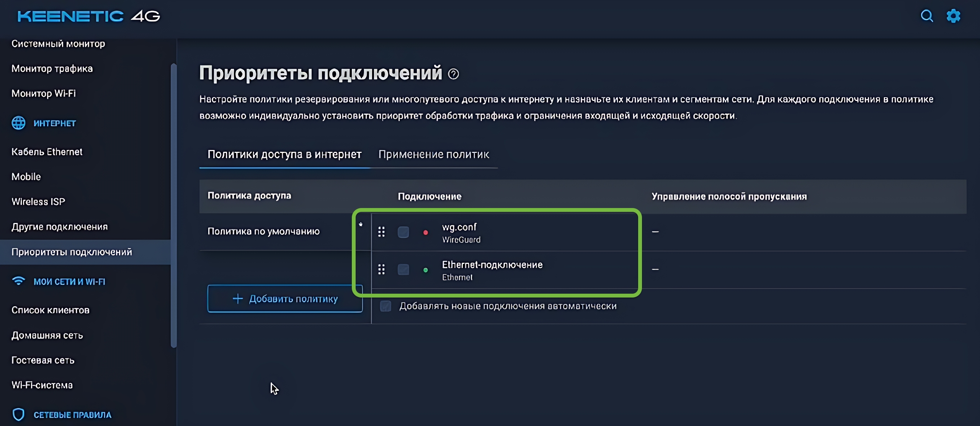Open the search magnifier icon
The width and height of the screenshot is (980, 426).
927,16
